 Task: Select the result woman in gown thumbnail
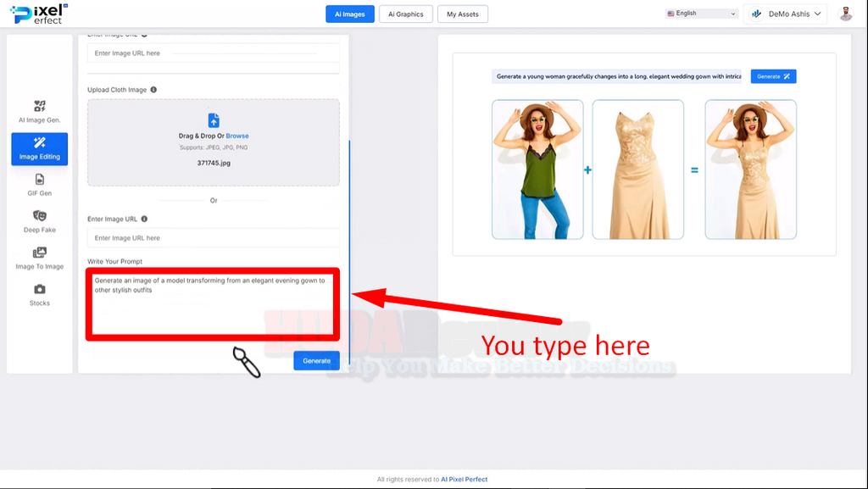click(x=751, y=169)
